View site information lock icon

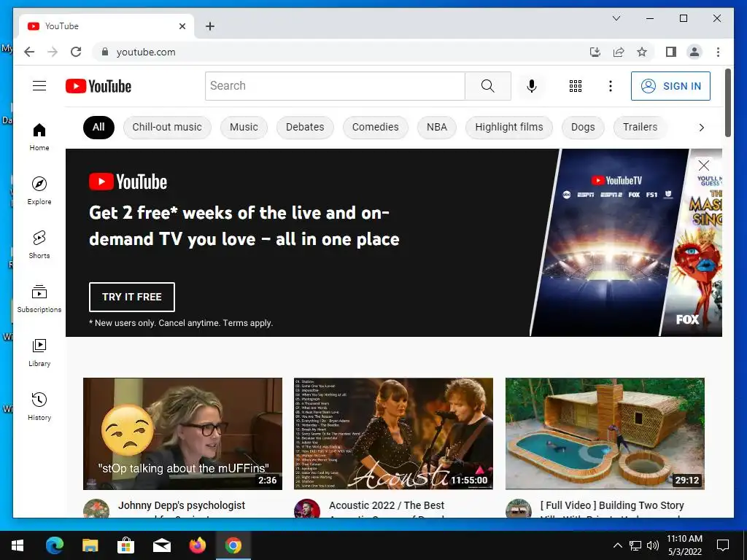[105, 52]
